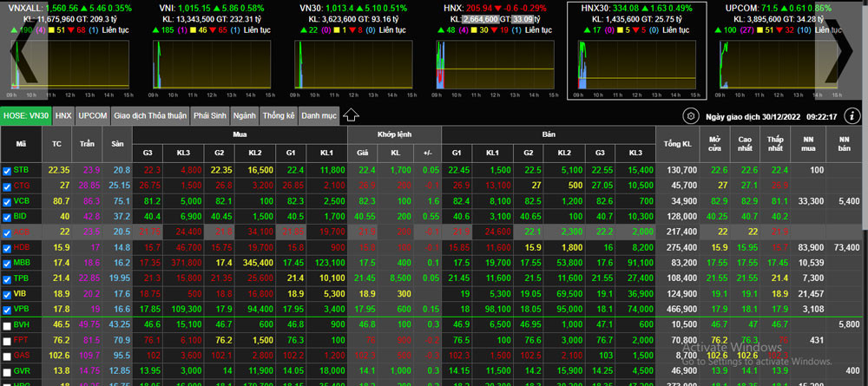Image resolution: width=868 pixels, height=386 pixels.
Task: Click the MBB ticker symbol
Action: click(x=22, y=263)
